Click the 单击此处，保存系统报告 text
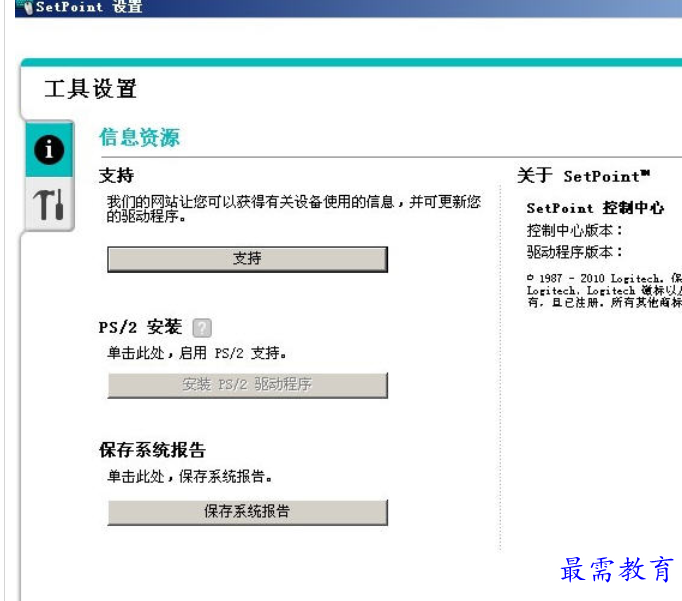This screenshot has height=601, width=682. point(190,477)
